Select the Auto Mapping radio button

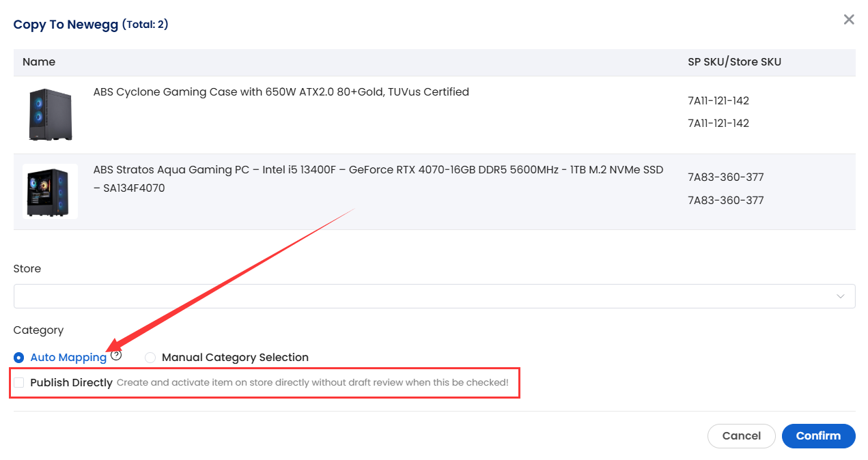coord(18,358)
